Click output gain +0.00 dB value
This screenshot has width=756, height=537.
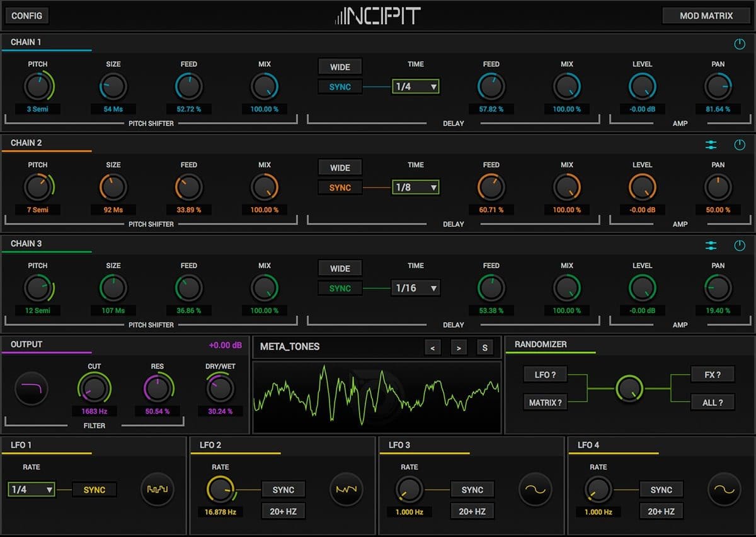tap(226, 345)
